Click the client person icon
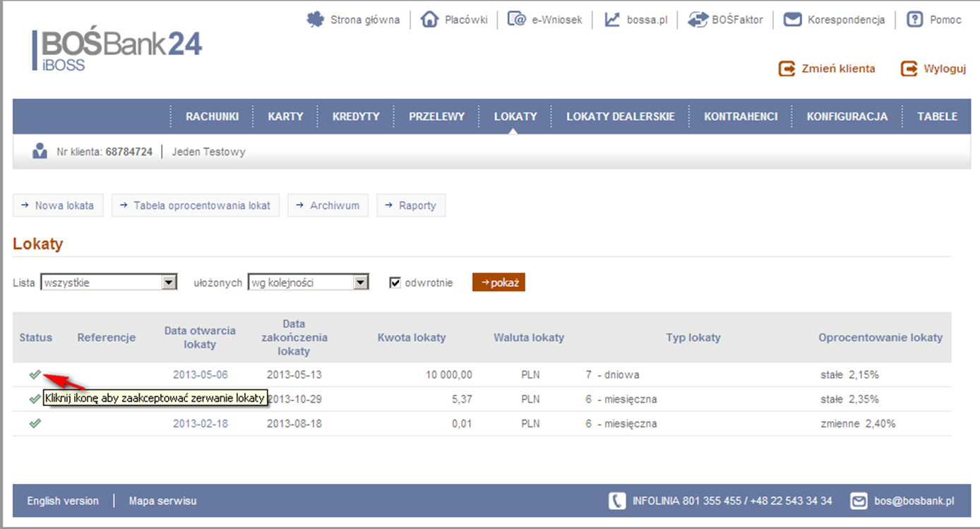This screenshot has width=980, height=529. point(40,151)
